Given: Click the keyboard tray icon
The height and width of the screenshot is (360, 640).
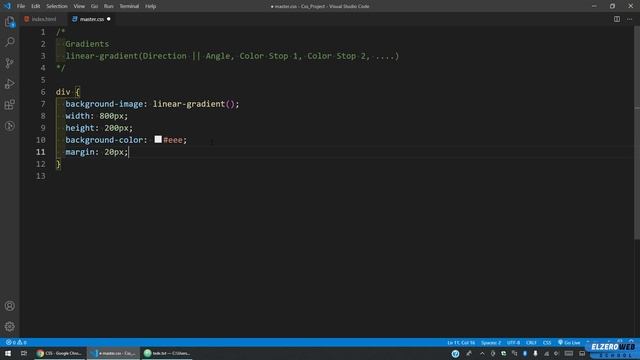Looking at the screenshot, I should [x=569, y=353].
